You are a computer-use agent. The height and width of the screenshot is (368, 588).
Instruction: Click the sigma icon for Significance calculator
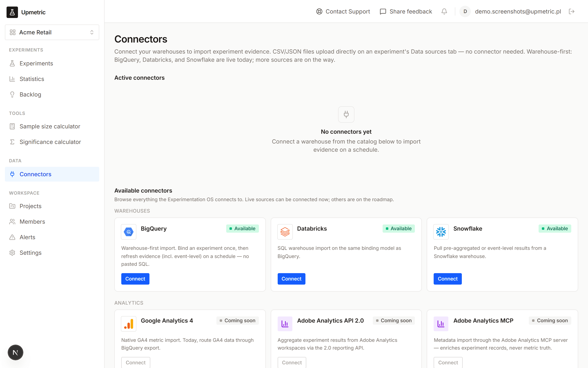coord(12,142)
